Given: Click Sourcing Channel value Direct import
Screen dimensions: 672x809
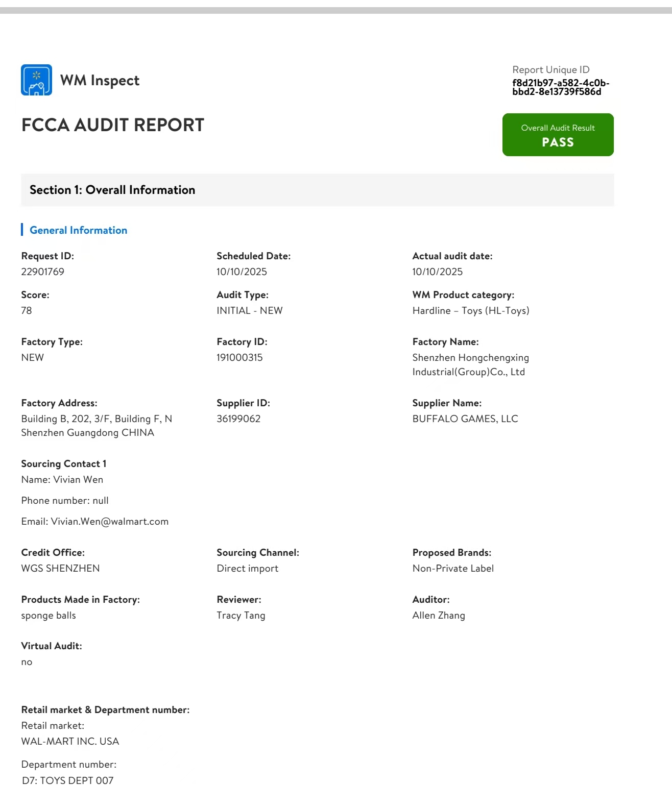Looking at the screenshot, I should coord(248,568).
